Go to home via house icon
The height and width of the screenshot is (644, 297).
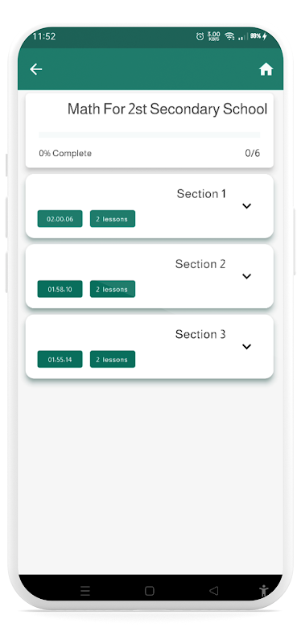[266, 69]
